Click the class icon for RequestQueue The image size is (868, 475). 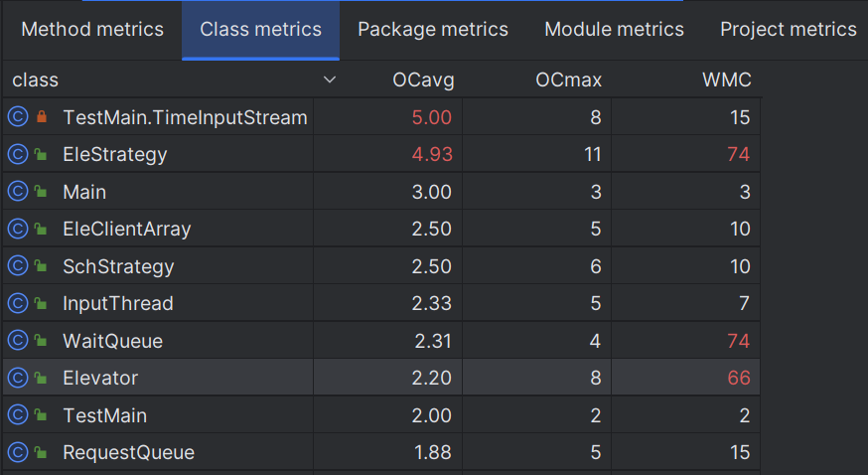pos(17,453)
